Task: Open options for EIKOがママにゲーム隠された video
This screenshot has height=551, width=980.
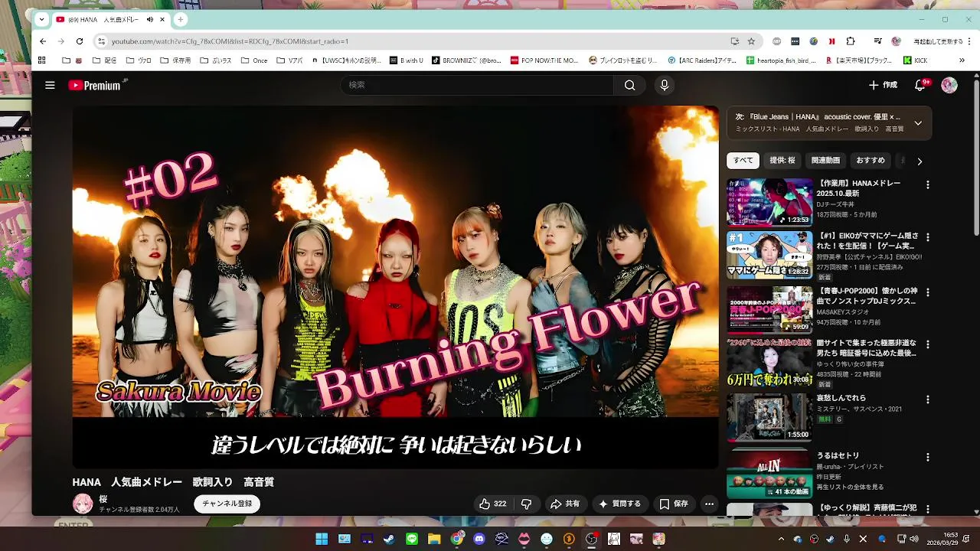Action: coord(927,237)
